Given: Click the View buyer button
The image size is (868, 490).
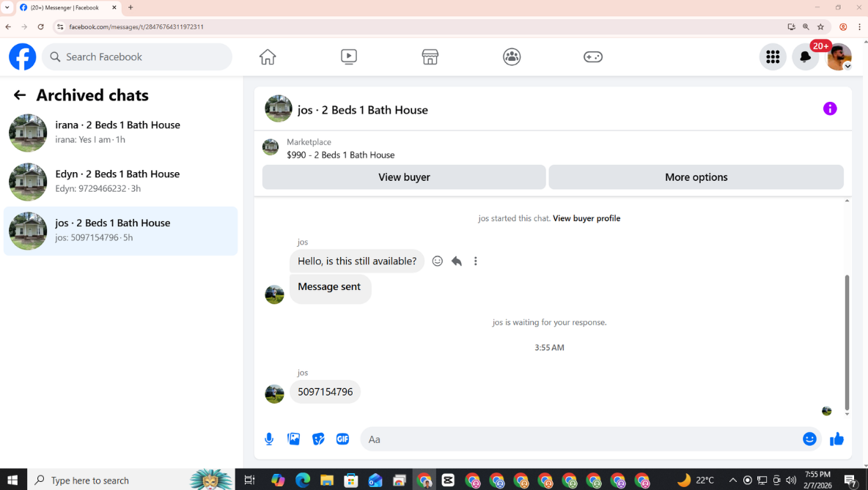Looking at the screenshot, I should pyautogui.click(x=404, y=177).
